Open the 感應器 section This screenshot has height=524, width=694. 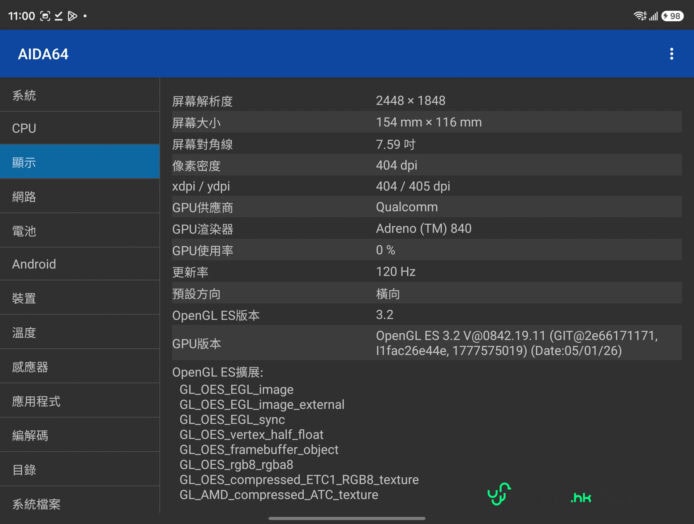point(80,366)
